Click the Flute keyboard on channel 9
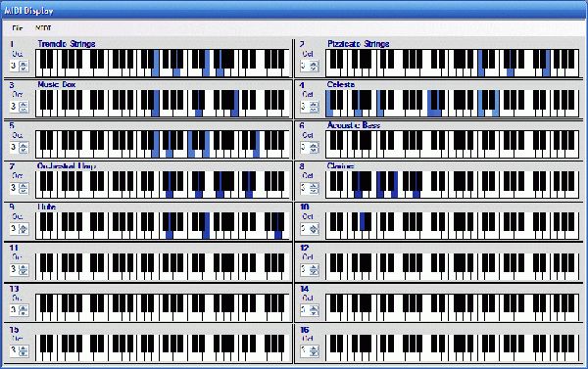This screenshot has height=369, width=588. click(163, 225)
